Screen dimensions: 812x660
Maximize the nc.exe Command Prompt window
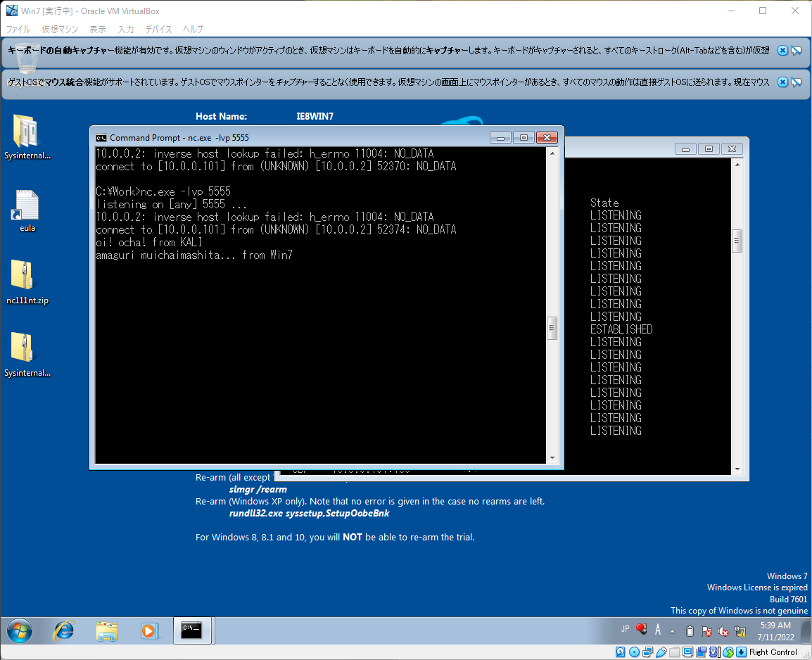click(x=524, y=138)
